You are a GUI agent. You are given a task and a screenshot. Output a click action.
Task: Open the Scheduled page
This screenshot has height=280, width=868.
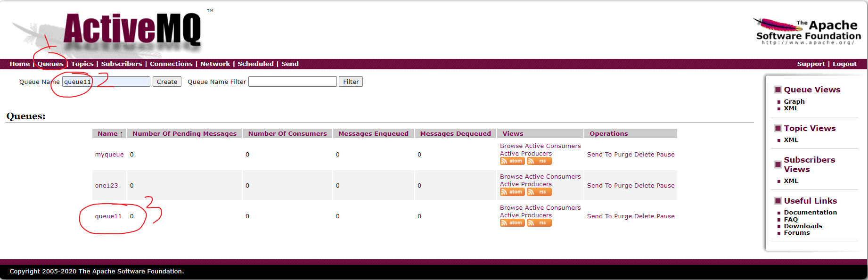255,64
